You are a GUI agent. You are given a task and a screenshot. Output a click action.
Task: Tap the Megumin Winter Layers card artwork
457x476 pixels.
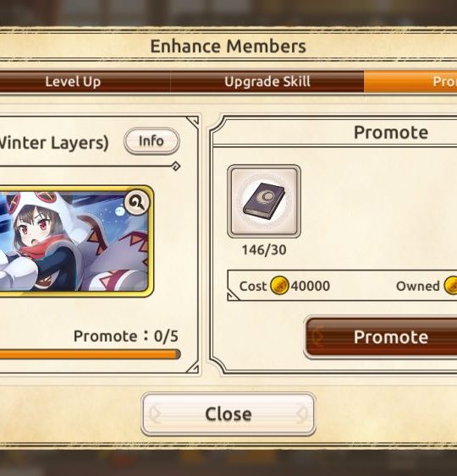click(x=75, y=241)
